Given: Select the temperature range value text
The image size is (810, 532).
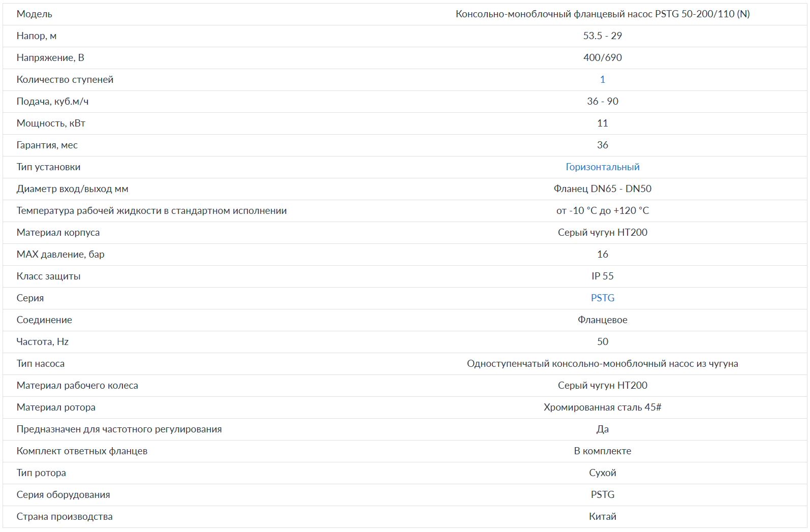Looking at the screenshot, I should [602, 211].
